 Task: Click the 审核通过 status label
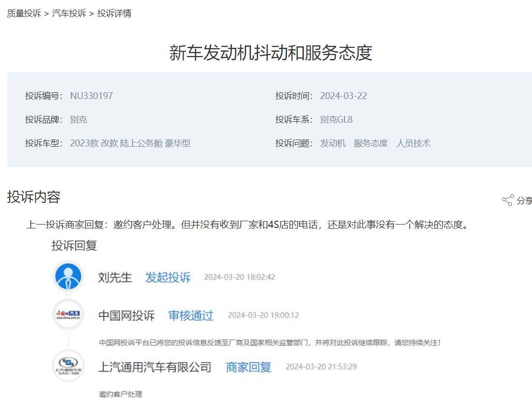pyautogui.click(x=191, y=315)
